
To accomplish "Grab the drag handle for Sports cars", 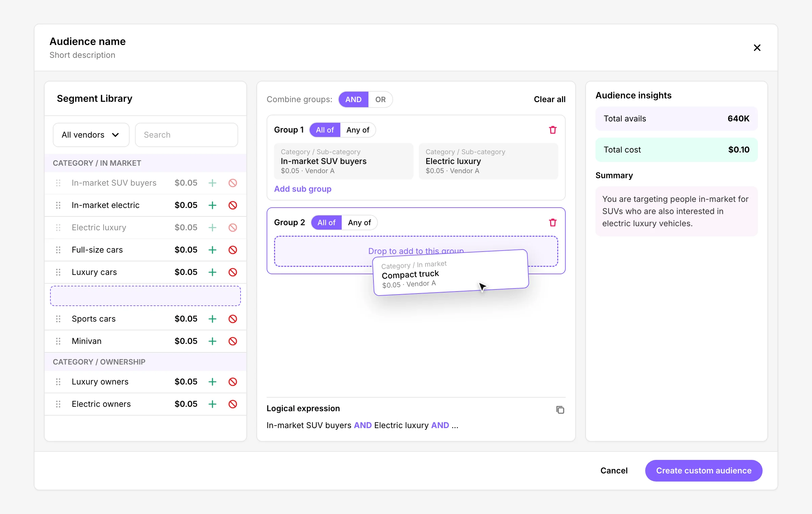I will point(58,319).
